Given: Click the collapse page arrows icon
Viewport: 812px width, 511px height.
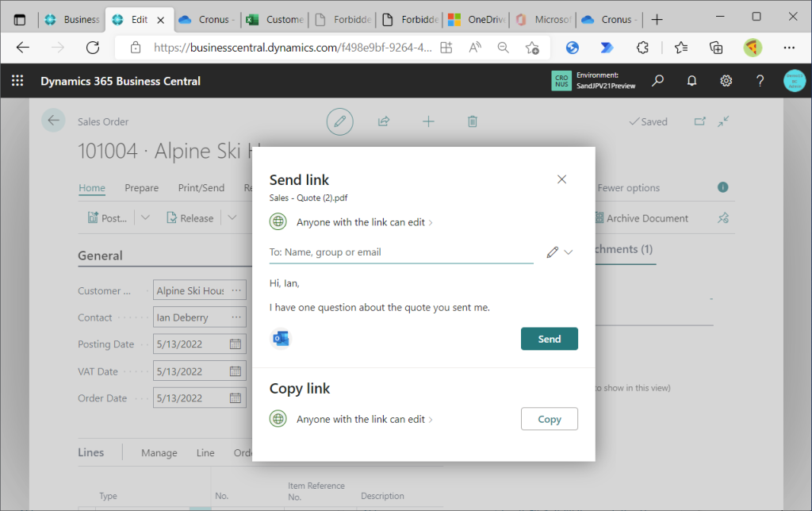Looking at the screenshot, I should [724, 121].
